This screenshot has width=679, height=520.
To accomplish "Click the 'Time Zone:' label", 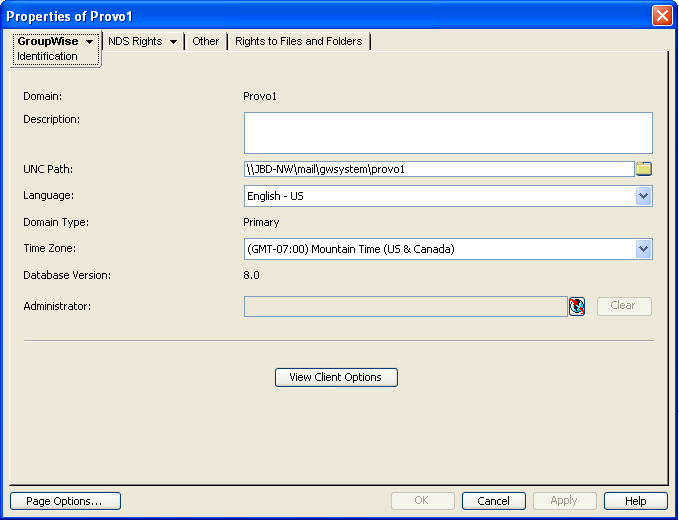I will pyautogui.click(x=49, y=249).
